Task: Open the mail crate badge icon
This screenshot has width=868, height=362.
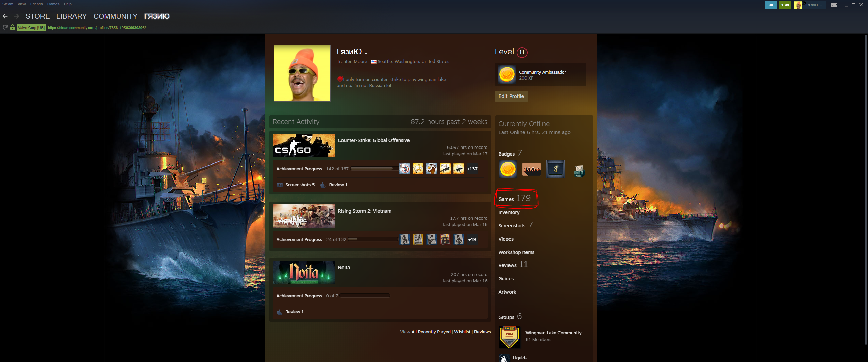Action: (x=579, y=170)
